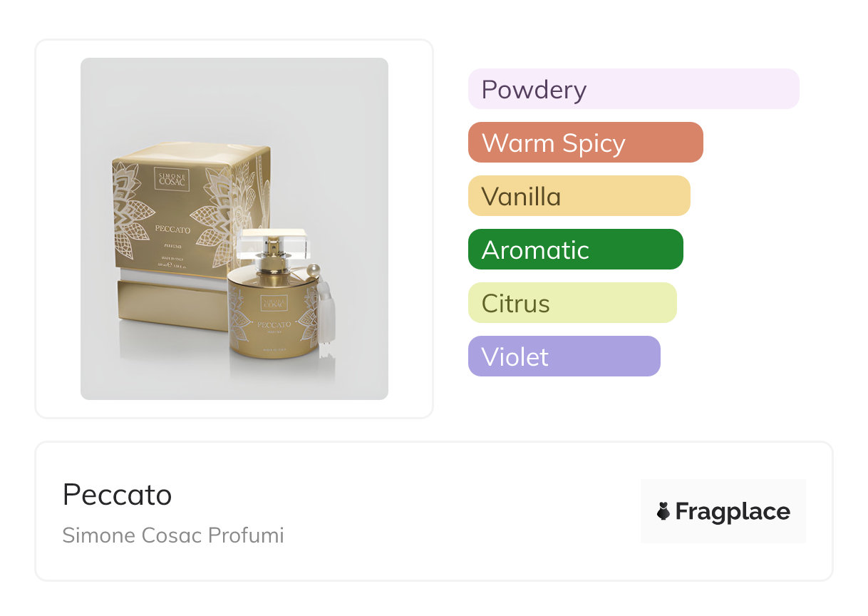Click the Powdery accord bar
868x616 pixels.
633,89
